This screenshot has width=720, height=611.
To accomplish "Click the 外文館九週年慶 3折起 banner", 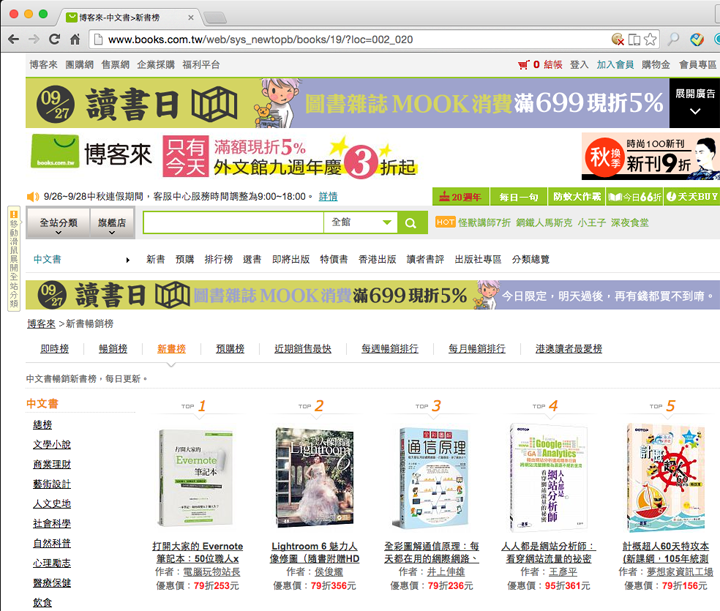I will point(290,157).
